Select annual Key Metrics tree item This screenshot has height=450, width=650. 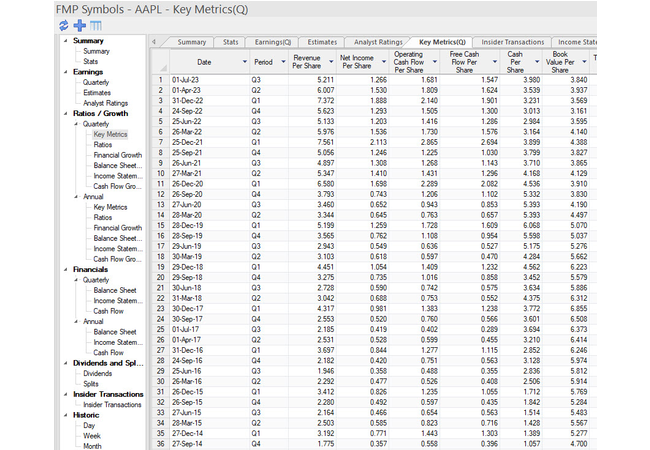pyautogui.click(x=110, y=207)
